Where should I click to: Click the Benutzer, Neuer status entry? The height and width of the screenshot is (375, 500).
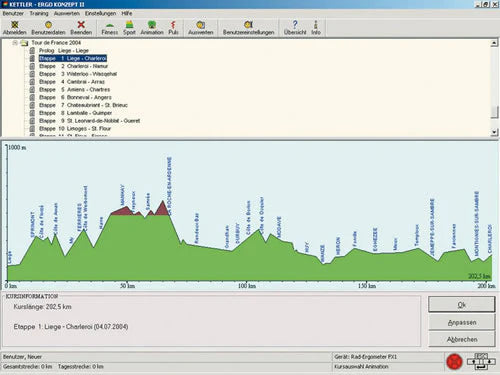pos(22,357)
